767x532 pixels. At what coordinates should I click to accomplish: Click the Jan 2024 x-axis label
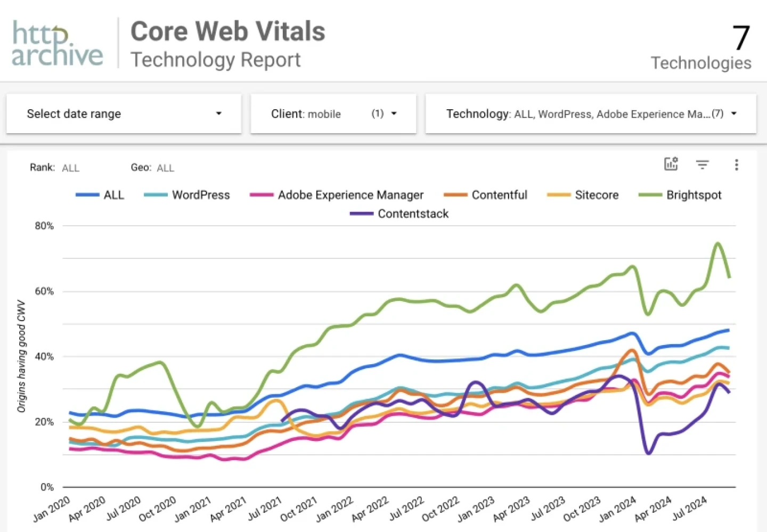(x=617, y=509)
